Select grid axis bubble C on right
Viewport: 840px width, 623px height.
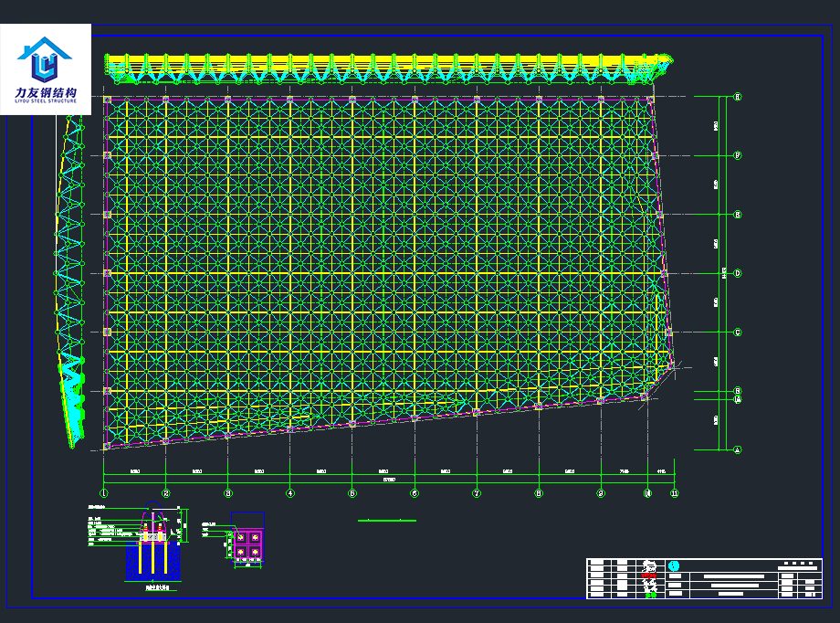tap(738, 333)
